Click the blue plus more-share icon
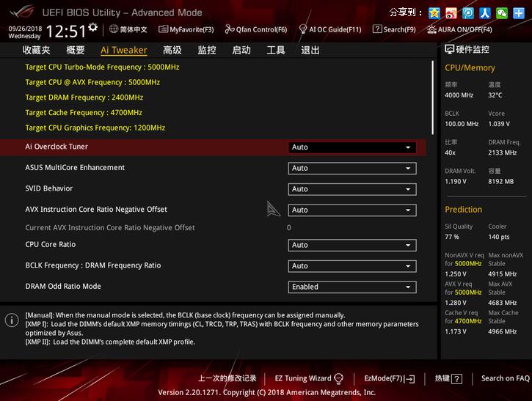This screenshot has height=401, width=532. pos(519,13)
